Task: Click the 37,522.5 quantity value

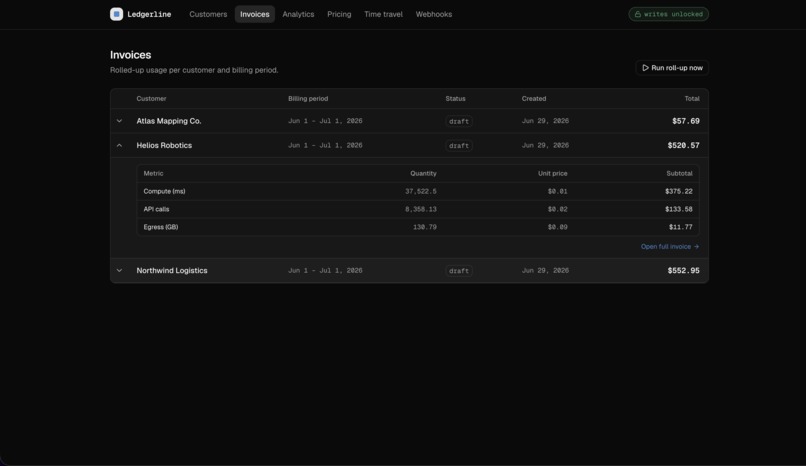Action: pyautogui.click(x=420, y=191)
